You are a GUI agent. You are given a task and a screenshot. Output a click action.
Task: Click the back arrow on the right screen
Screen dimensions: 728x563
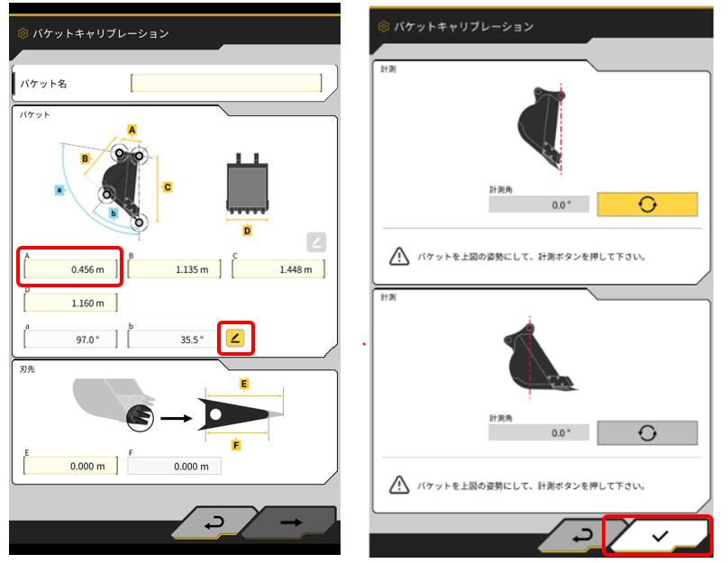[x=581, y=536]
